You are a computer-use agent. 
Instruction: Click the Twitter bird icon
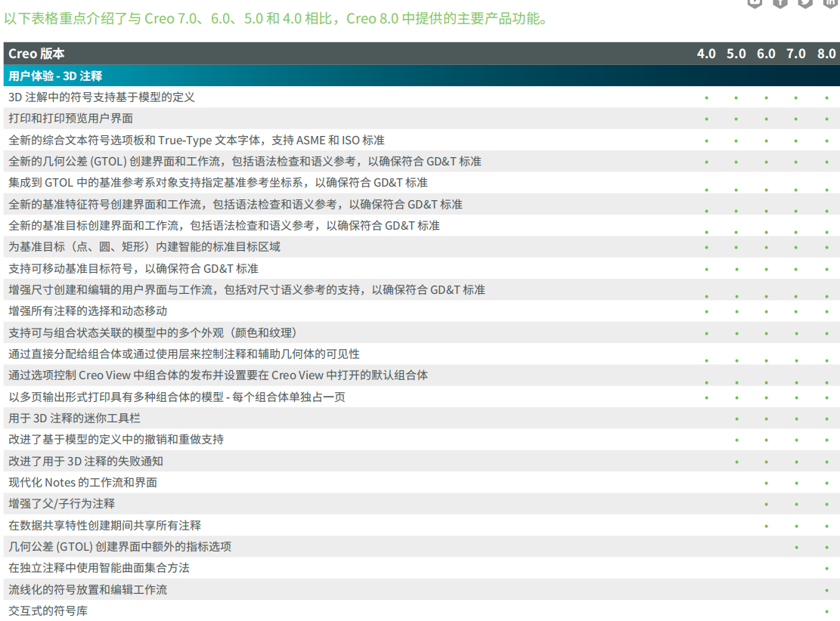pos(805,2)
